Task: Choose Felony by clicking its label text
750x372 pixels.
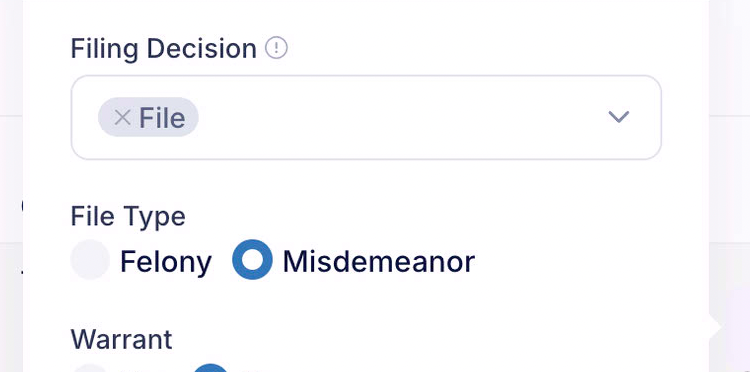Action: pos(165,262)
